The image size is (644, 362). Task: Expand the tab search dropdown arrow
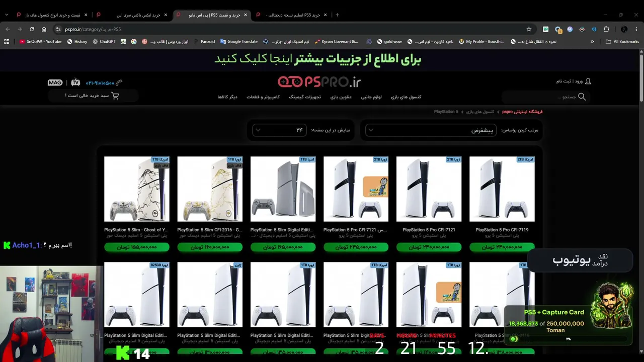click(x=7, y=15)
